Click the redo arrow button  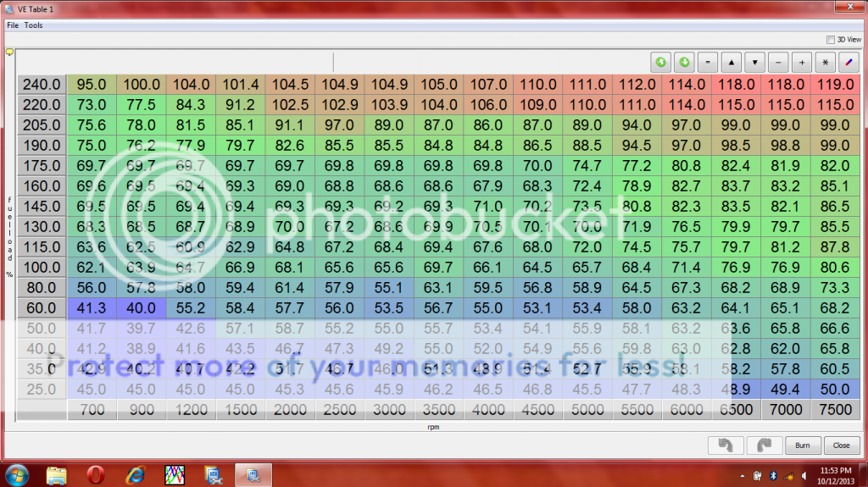pos(764,445)
